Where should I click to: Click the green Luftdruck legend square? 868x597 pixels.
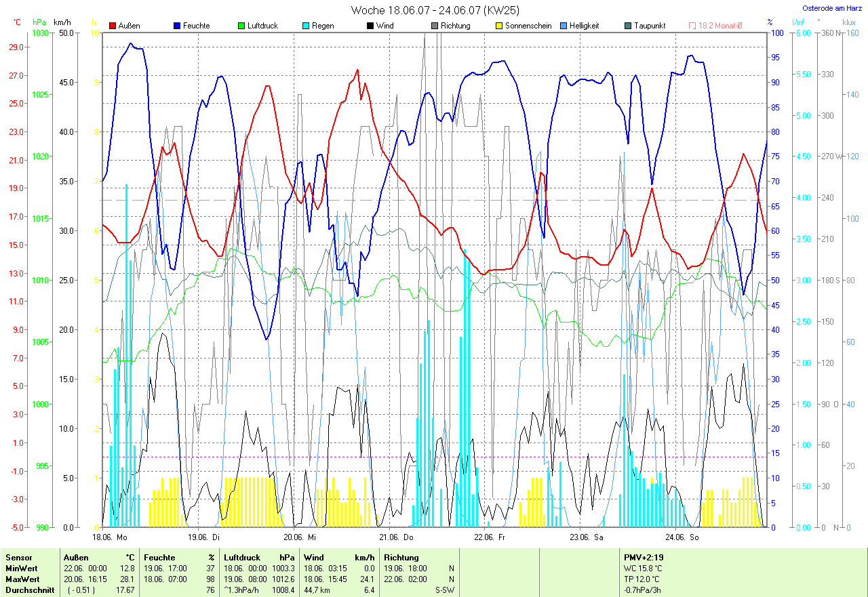[x=241, y=26]
